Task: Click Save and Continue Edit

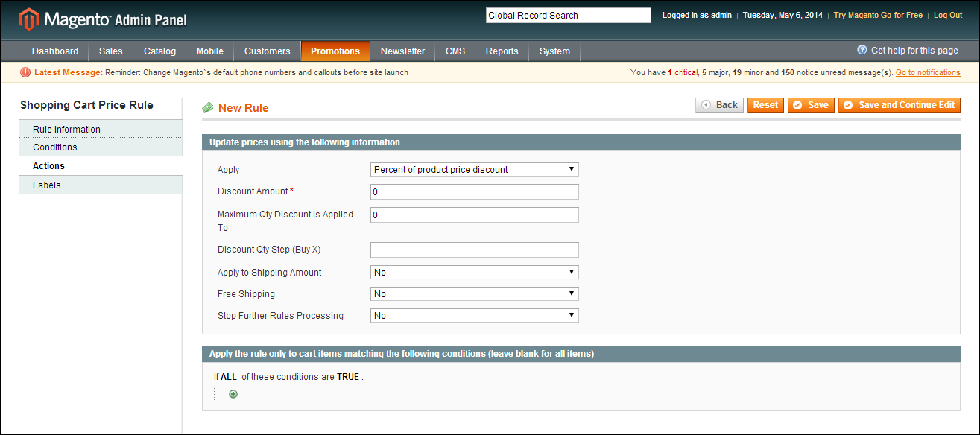Action: coord(900,105)
